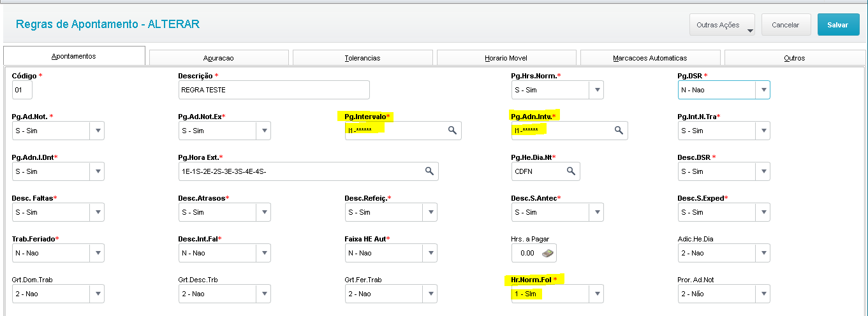Open the Tolerancias tab
This screenshot has height=316, width=868.
click(x=362, y=58)
